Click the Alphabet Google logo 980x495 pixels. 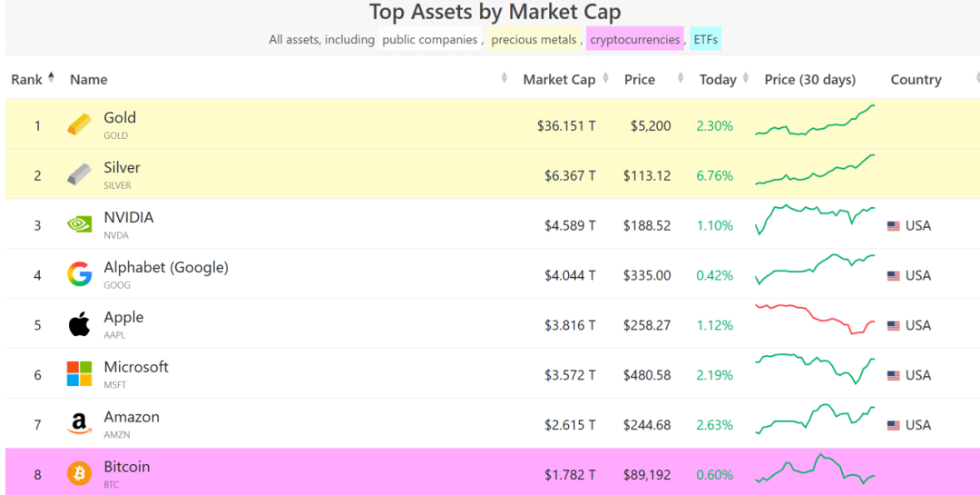(x=79, y=274)
